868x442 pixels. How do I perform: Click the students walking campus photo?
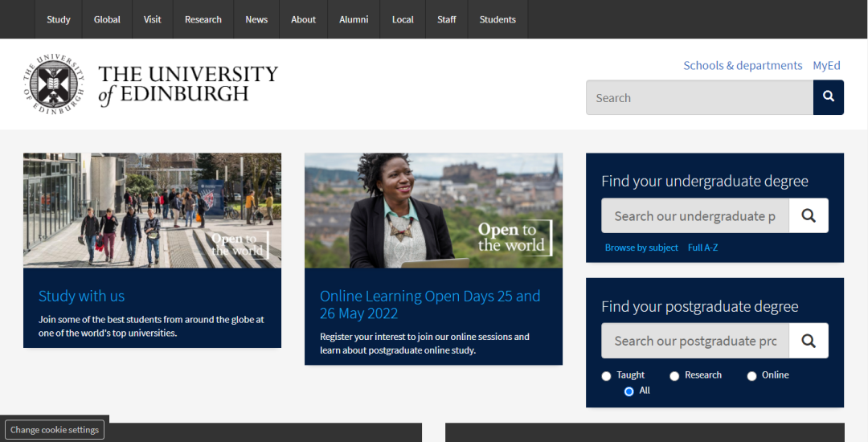point(152,211)
